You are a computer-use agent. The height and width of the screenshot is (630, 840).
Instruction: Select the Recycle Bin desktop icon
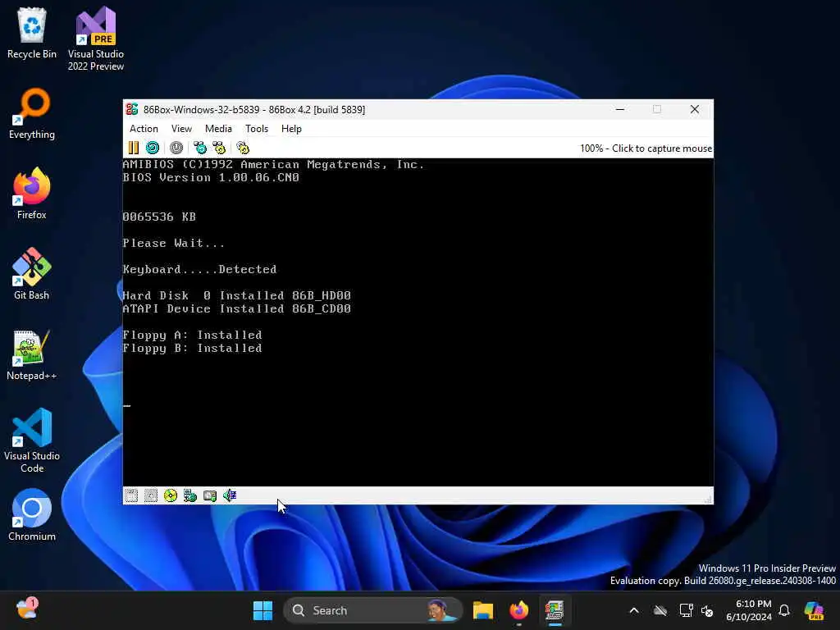coord(32,33)
